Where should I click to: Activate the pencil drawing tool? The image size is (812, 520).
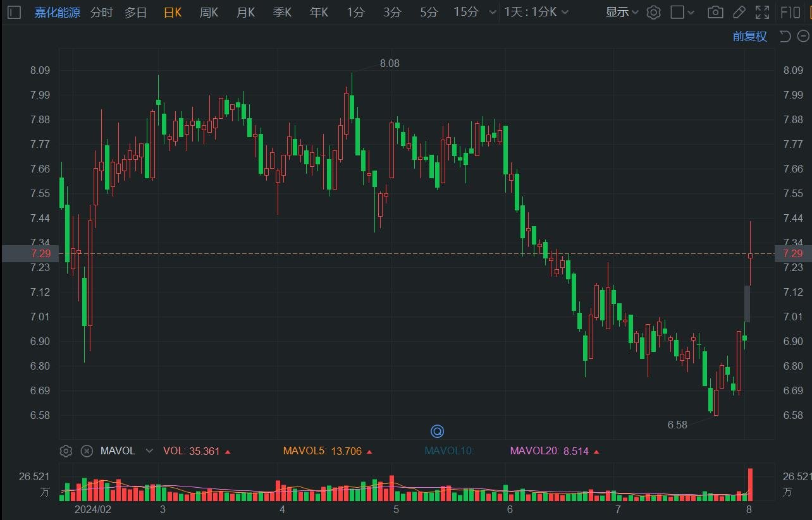739,12
